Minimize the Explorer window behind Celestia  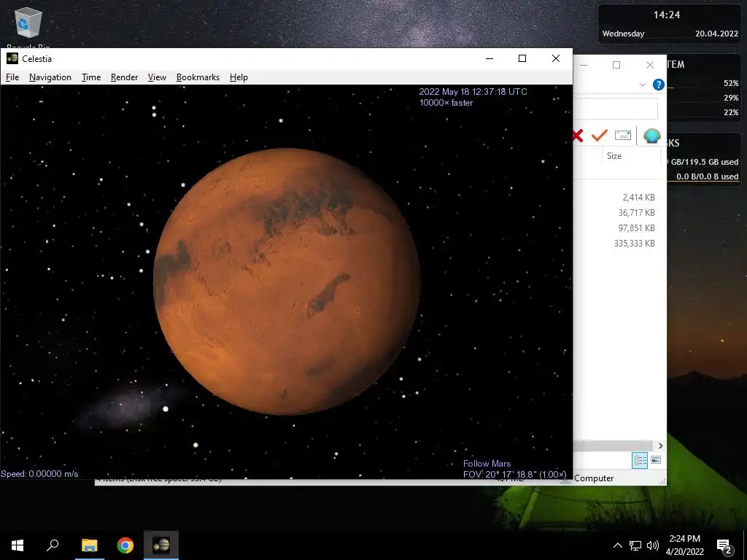pos(584,65)
